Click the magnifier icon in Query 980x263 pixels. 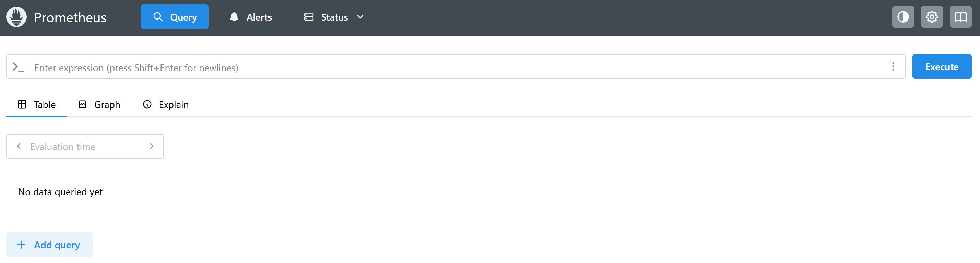pos(157,17)
